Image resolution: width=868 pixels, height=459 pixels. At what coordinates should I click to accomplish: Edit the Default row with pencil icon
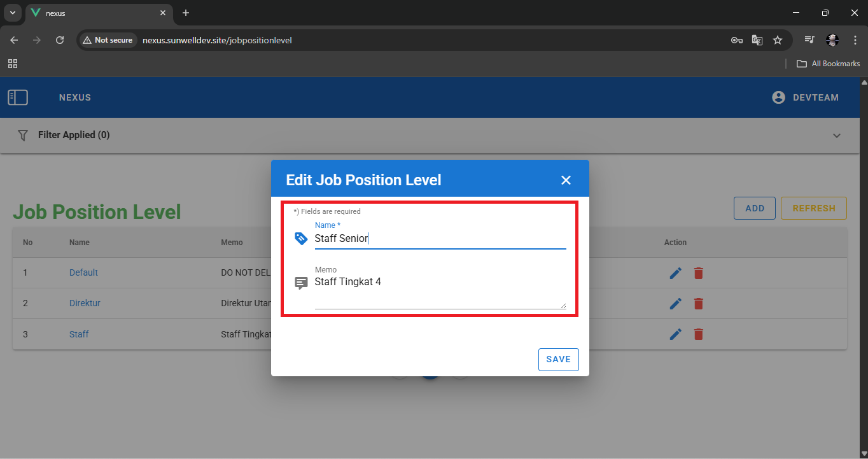676,272
